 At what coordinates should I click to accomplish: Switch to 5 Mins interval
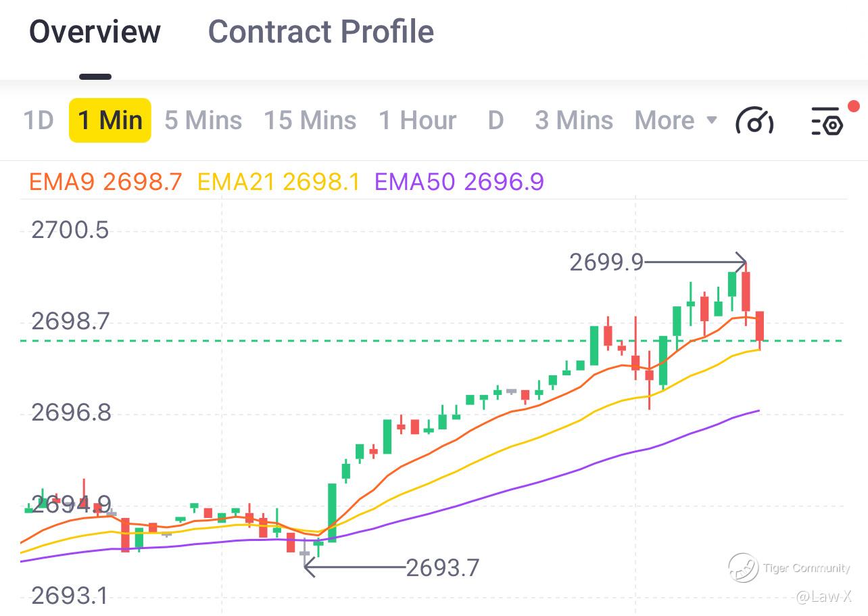coord(203,120)
